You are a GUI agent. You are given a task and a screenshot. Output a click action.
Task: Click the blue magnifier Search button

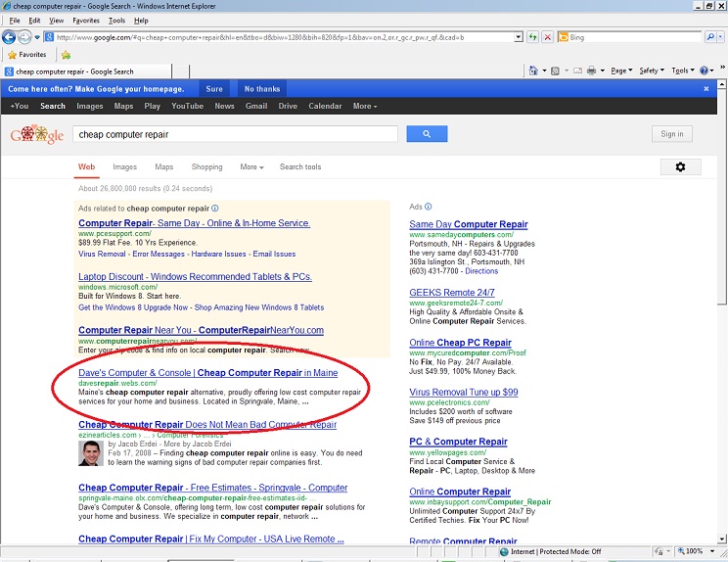pos(427,134)
